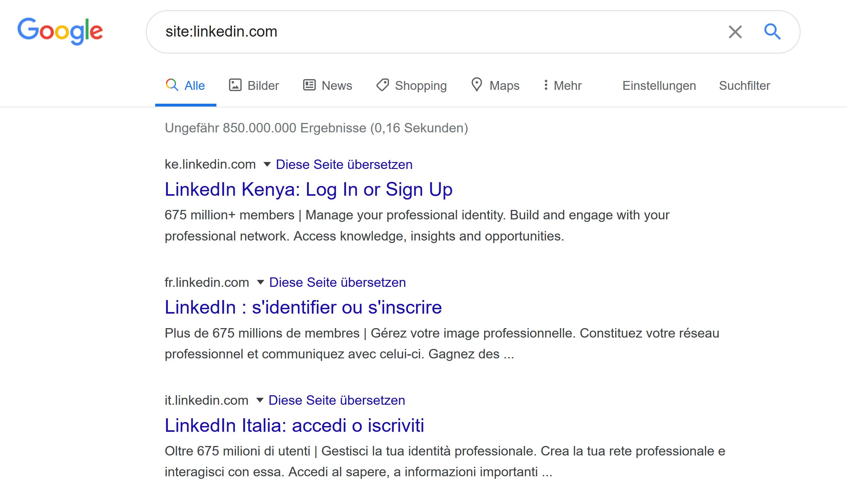The height and width of the screenshot is (504, 847).
Task: Open the French LinkedIn s'identifier result
Action: (x=303, y=307)
